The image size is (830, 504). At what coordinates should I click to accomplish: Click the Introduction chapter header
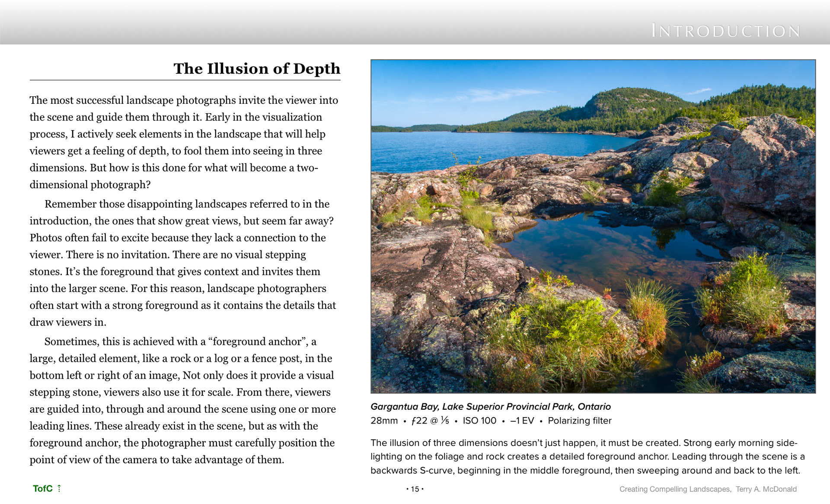(x=726, y=31)
